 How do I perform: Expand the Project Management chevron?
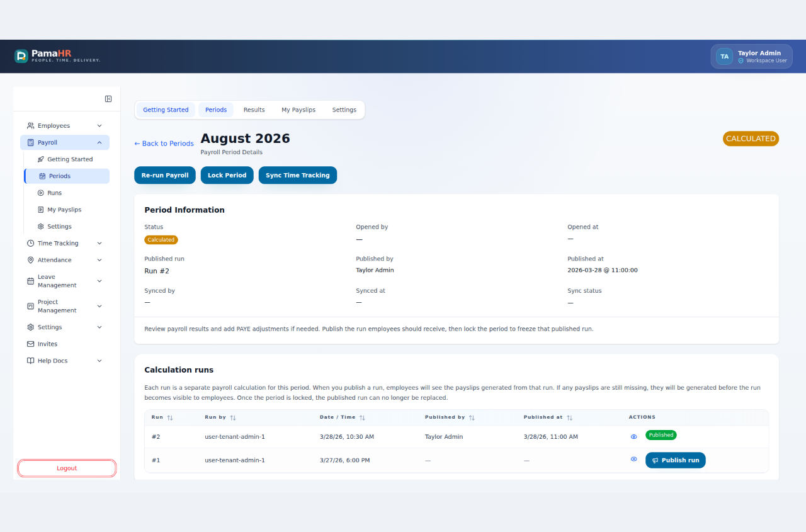(x=99, y=307)
